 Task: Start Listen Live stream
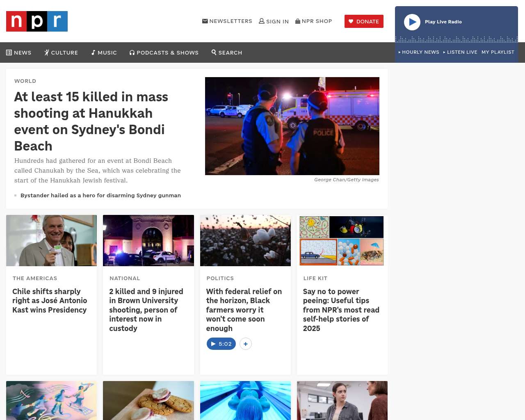pyautogui.click(x=460, y=52)
